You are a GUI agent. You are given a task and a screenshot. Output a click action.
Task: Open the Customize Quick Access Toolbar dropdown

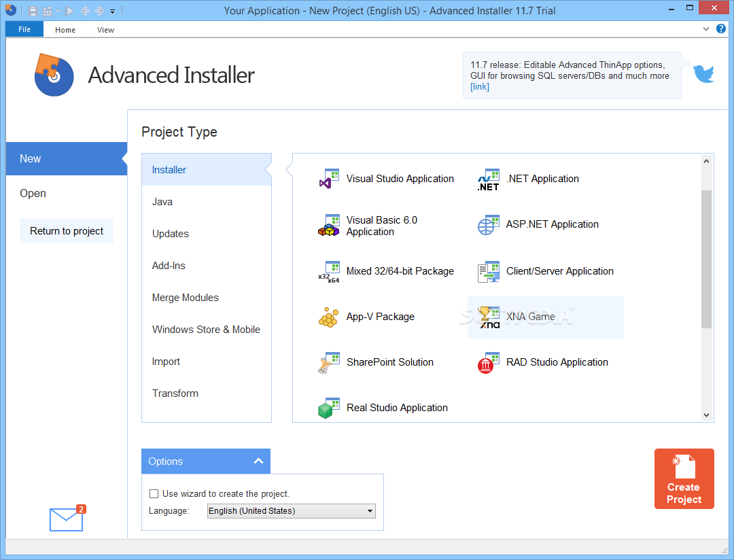point(112,12)
